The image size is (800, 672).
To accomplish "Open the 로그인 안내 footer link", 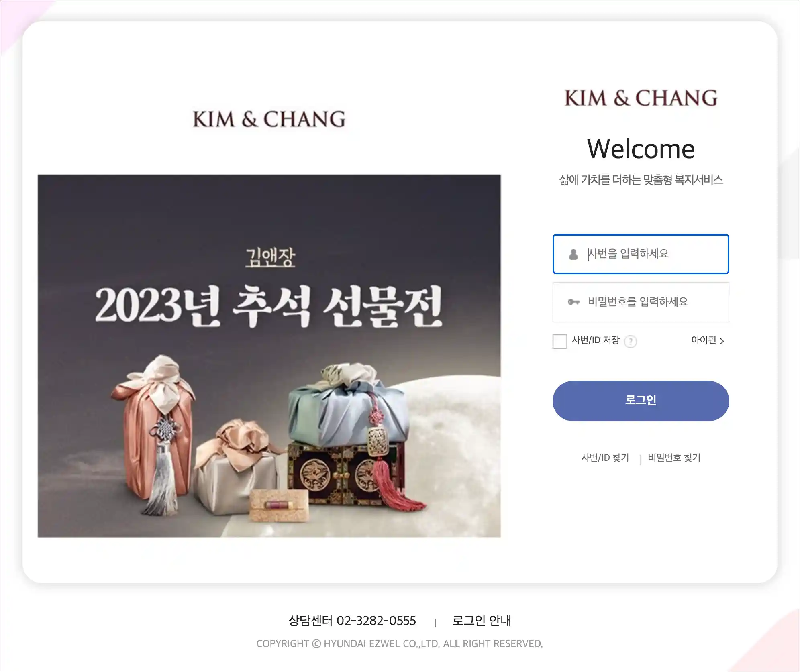I will pos(482,620).
